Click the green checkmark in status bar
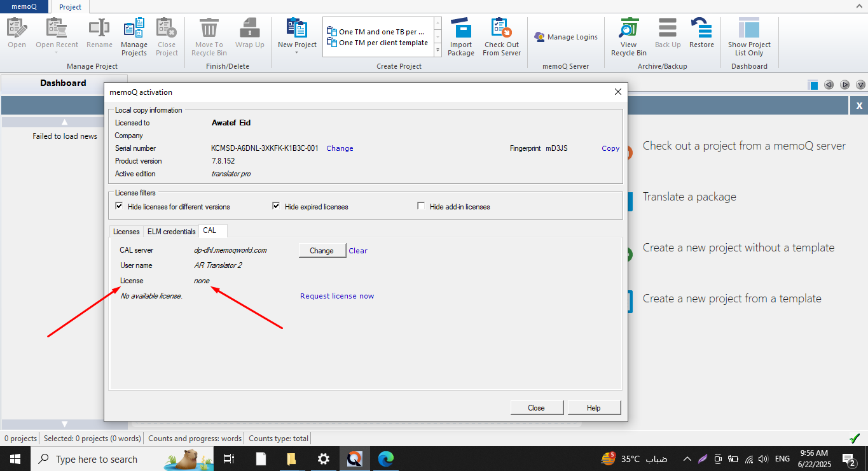868x471 pixels. [855, 439]
